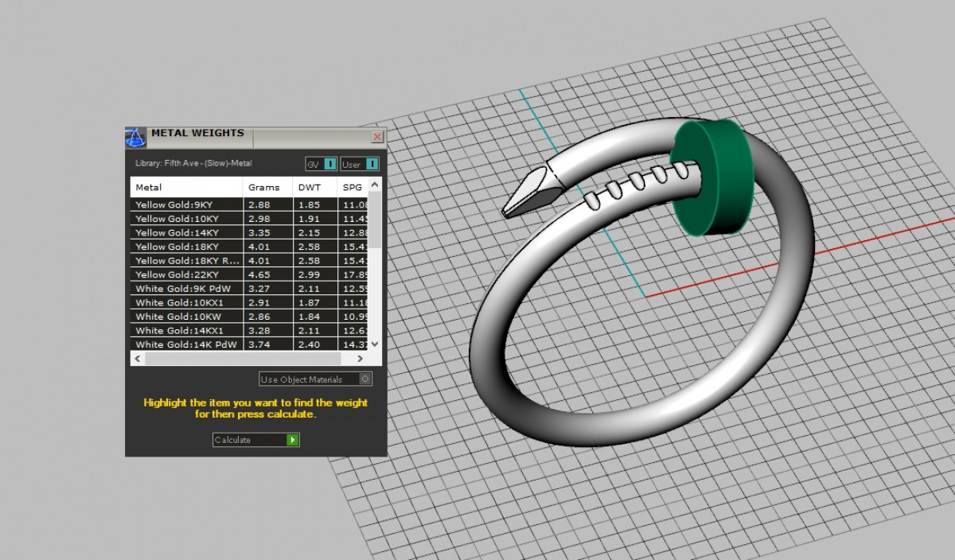Click the Metal Weights scale icon
955x560 pixels.
click(135, 137)
